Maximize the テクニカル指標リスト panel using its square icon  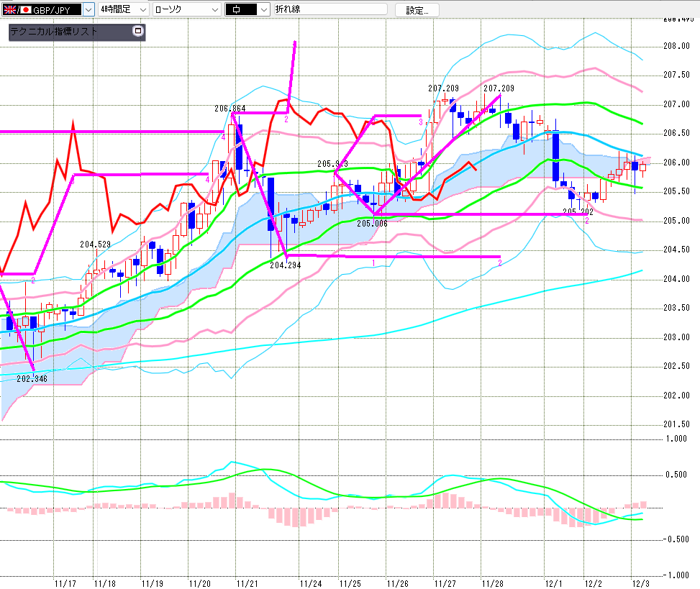(x=138, y=32)
